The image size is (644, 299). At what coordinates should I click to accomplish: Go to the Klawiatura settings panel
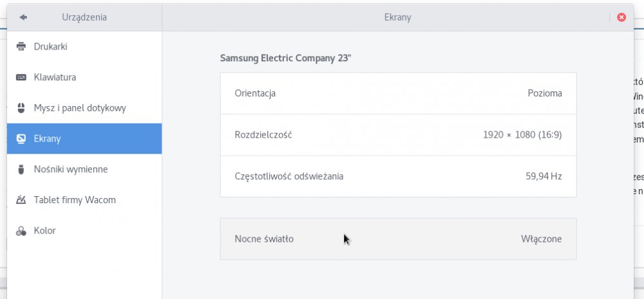84,77
